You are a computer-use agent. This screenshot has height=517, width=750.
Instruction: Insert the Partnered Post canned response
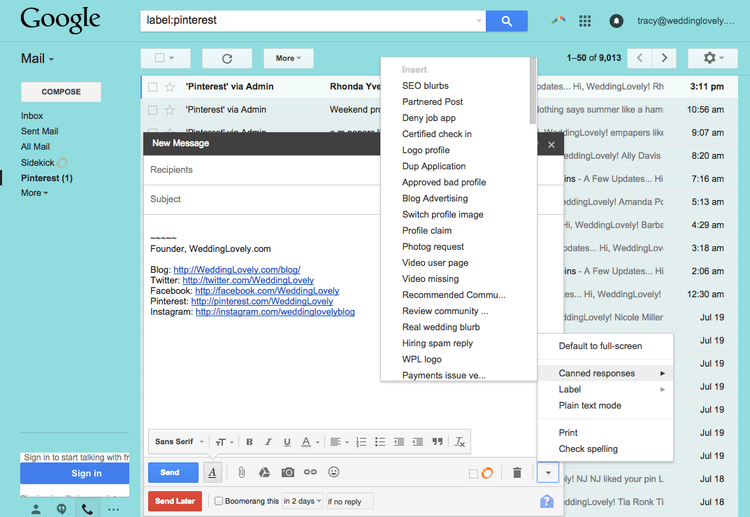point(432,102)
